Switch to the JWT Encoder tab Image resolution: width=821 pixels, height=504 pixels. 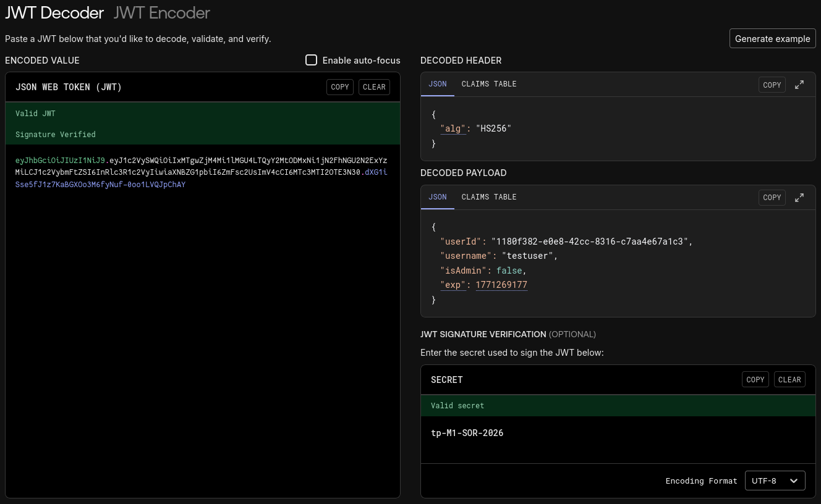(x=162, y=12)
